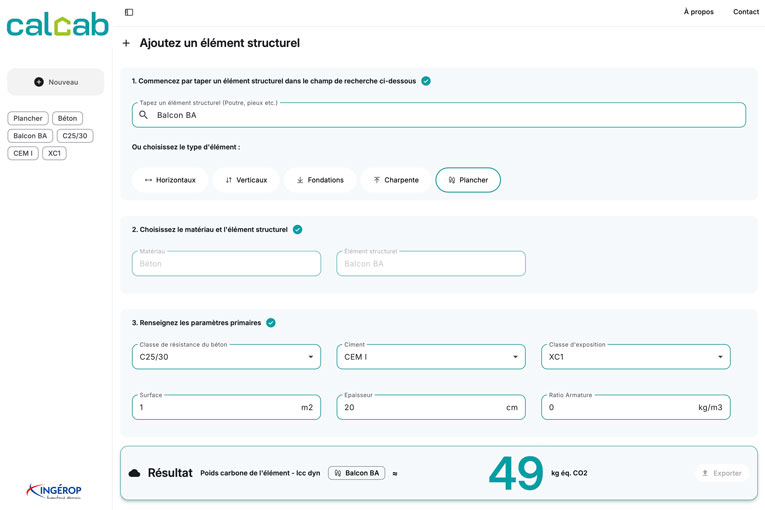
Task: Click the C25/30 tag in sidebar
Action: [75, 136]
